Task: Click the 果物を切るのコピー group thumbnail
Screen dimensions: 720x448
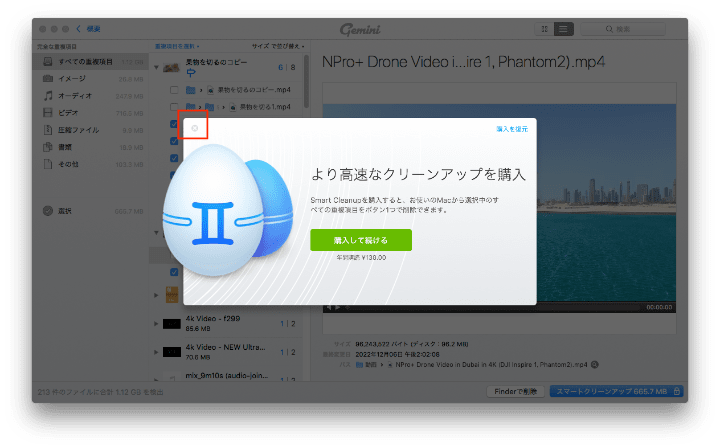Action: click(x=171, y=67)
